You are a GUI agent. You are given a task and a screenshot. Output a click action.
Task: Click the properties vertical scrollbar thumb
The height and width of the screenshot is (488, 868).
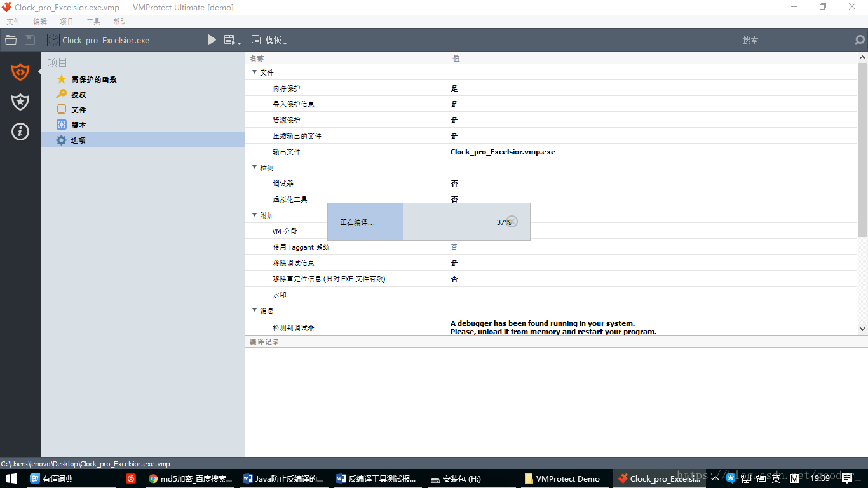tap(862, 149)
